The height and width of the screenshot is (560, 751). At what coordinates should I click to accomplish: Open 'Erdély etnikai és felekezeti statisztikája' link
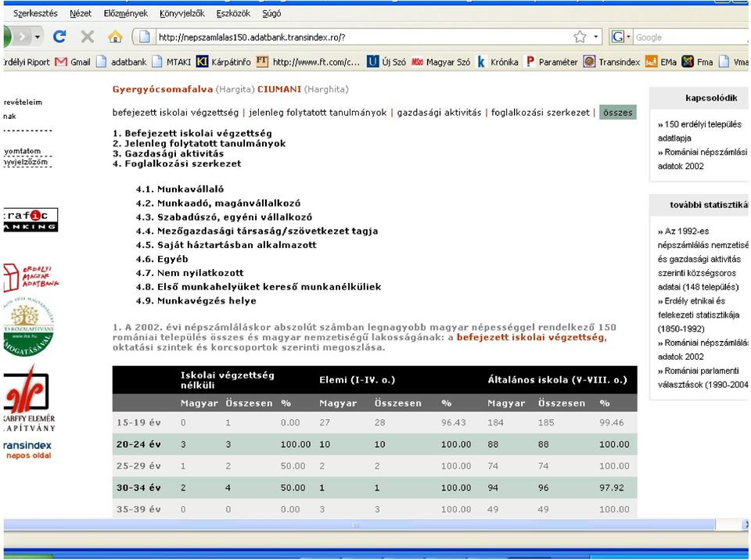coord(699,314)
